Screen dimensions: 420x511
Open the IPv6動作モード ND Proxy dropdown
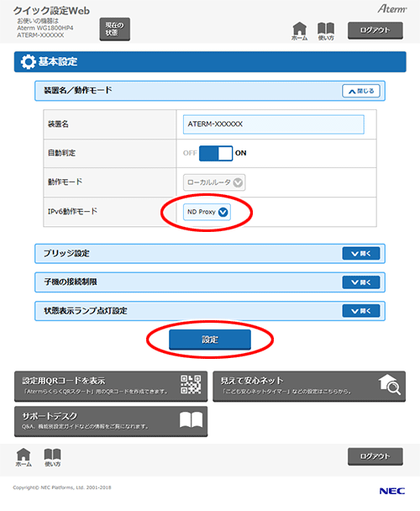click(207, 212)
